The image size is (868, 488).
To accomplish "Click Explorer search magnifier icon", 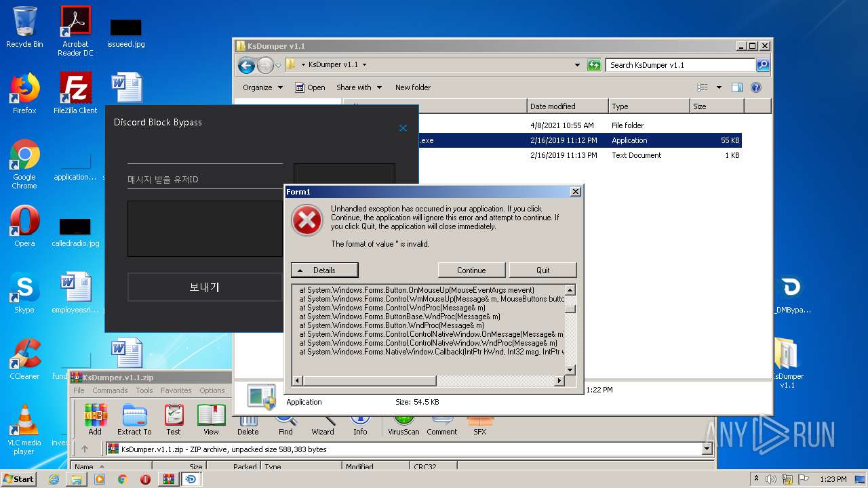I will [x=763, y=65].
